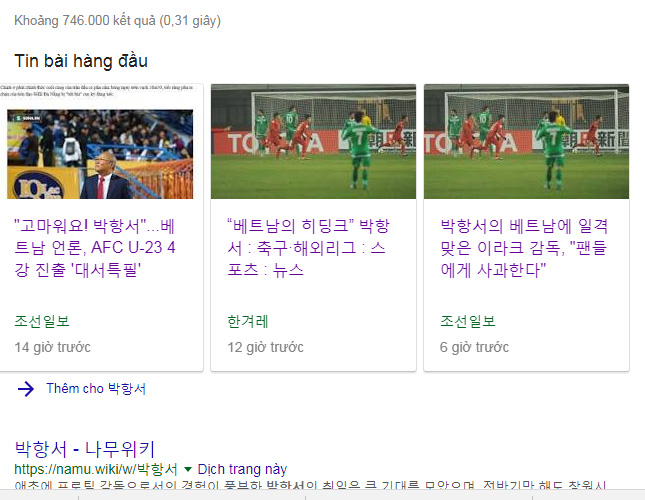Click the namu.wiki result snippet text

[x=311, y=485]
